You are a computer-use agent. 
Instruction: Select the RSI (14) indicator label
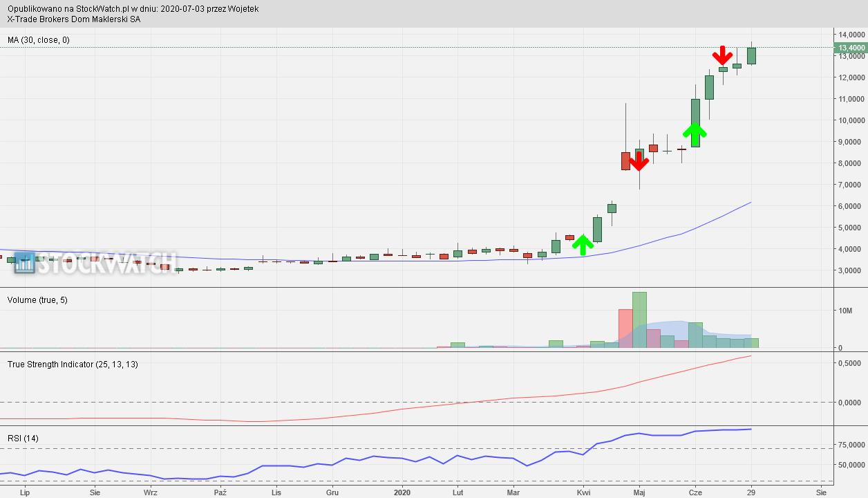(x=23, y=439)
